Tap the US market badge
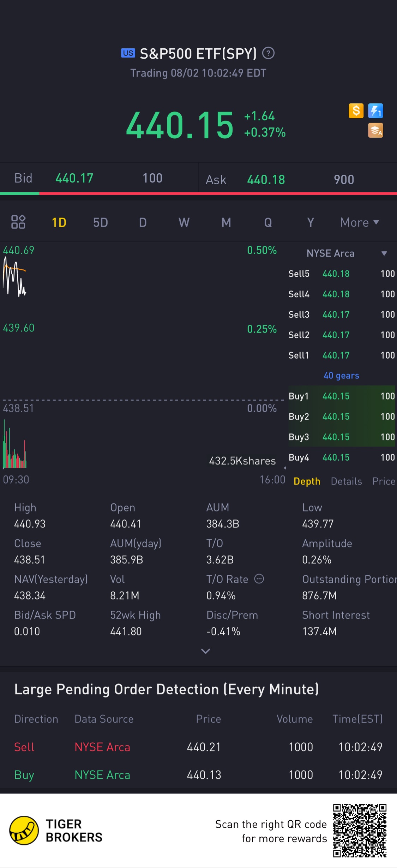Screen dimensions: 397x868 tap(128, 53)
